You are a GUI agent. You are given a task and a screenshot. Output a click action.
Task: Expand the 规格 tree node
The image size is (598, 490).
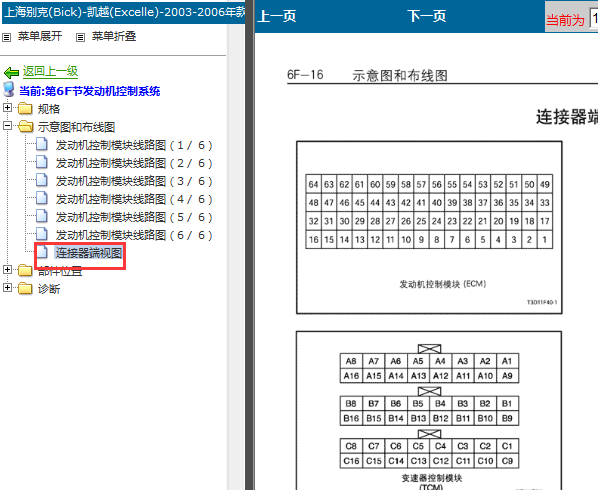point(7,108)
